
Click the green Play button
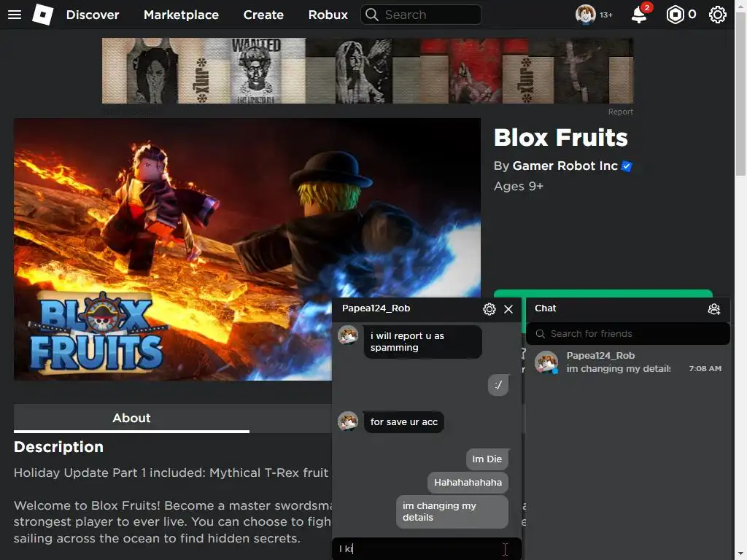click(x=603, y=293)
